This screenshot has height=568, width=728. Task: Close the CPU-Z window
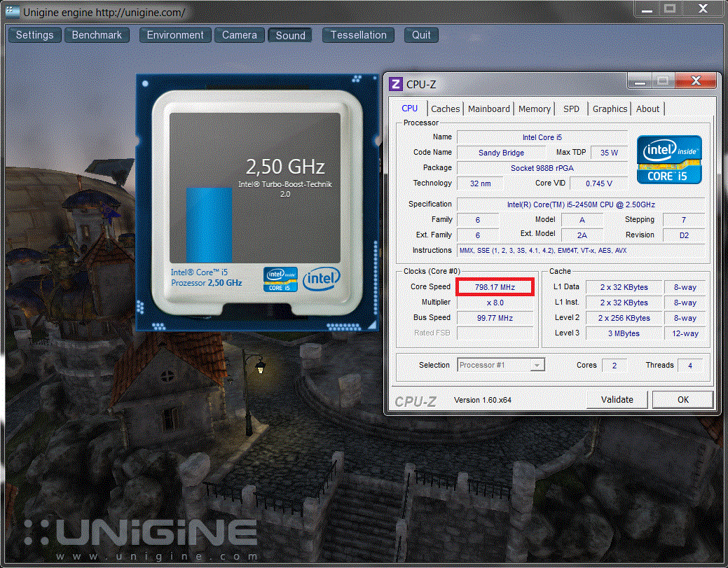(x=696, y=81)
